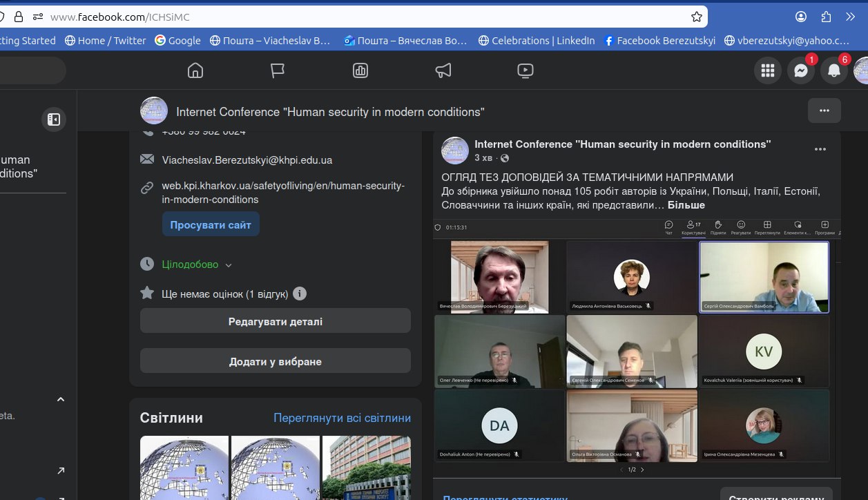The width and height of the screenshot is (868, 500).
Task: Open the Video play icon tab
Action: pyautogui.click(x=525, y=70)
